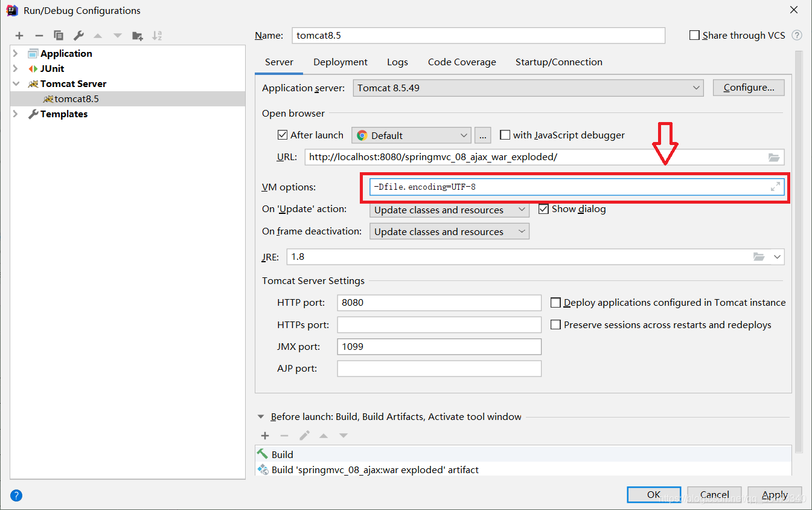Click the help icon beside Share through VCS
The height and width of the screenshot is (510, 812).
point(797,36)
